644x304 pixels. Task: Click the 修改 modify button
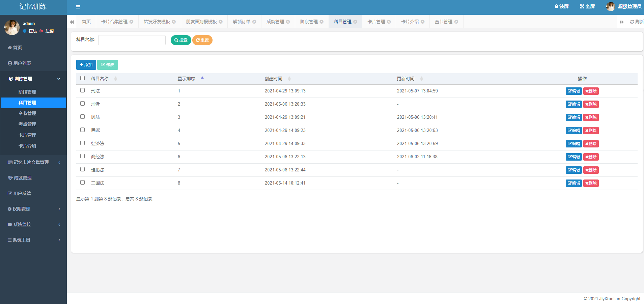pyautogui.click(x=108, y=65)
